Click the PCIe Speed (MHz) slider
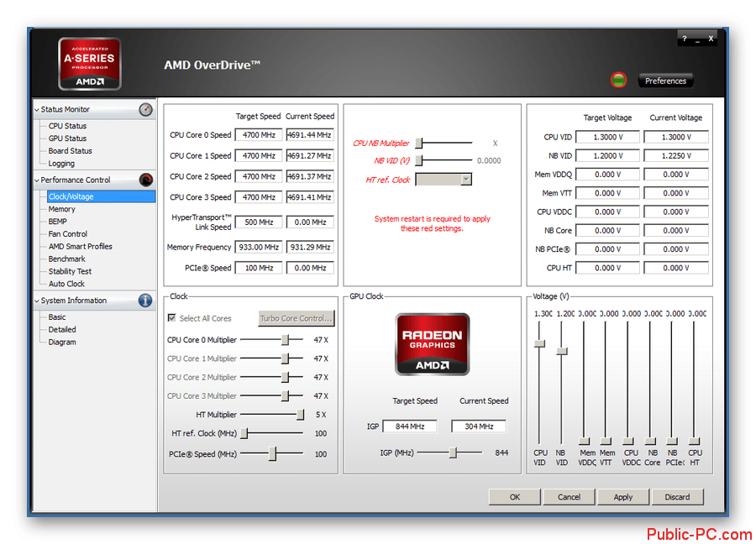756x544 pixels. 271,454
